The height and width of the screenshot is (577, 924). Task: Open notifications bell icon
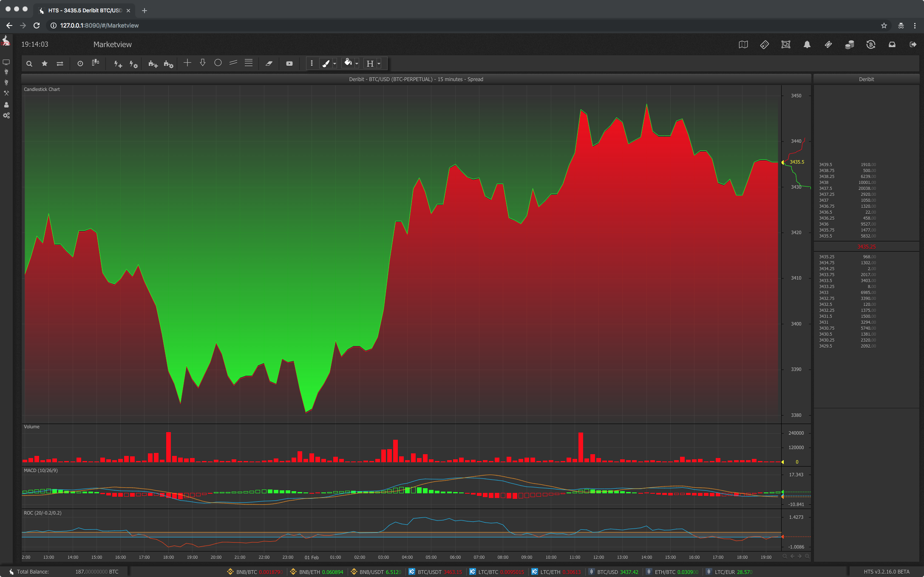click(807, 45)
